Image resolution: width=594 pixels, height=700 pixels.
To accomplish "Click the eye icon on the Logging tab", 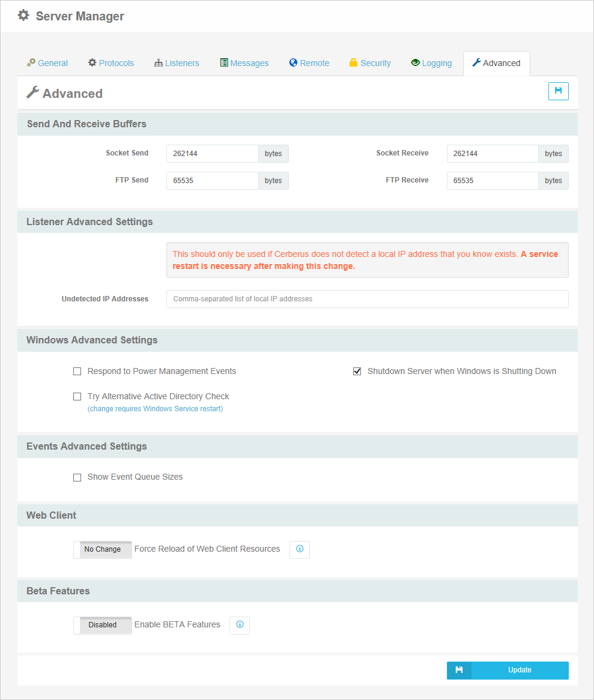I will coord(415,62).
